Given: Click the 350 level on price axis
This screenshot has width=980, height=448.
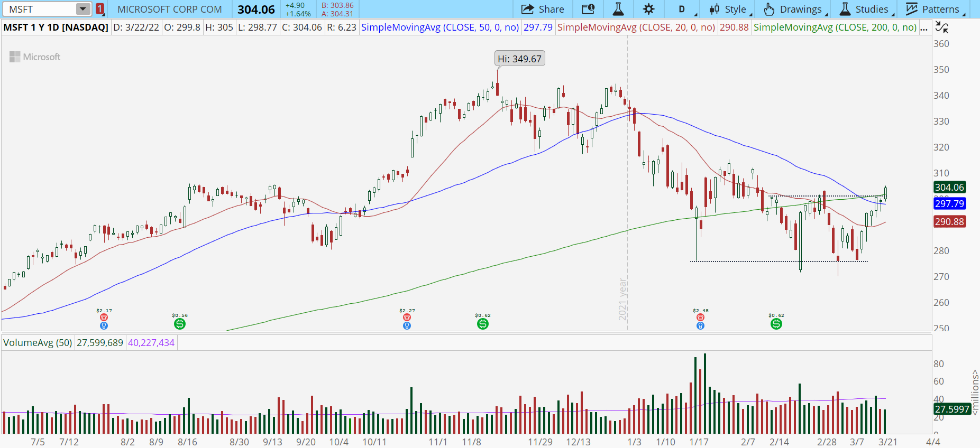Looking at the screenshot, I should 941,69.
